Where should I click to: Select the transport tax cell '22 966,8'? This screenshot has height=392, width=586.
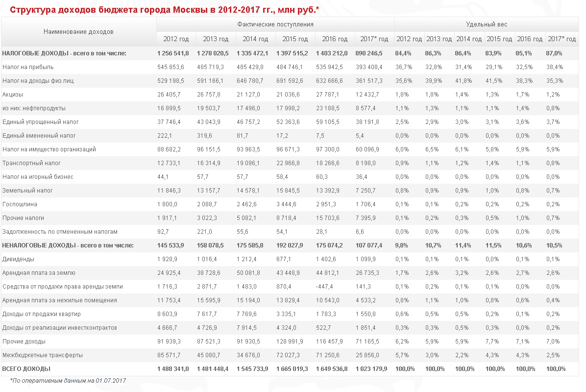click(288, 163)
